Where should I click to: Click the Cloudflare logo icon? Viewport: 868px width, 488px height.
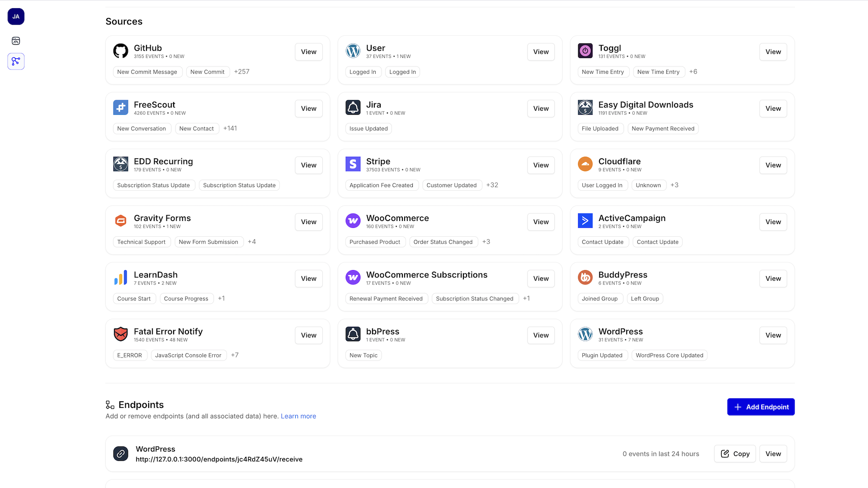pyautogui.click(x=585, y=164)
